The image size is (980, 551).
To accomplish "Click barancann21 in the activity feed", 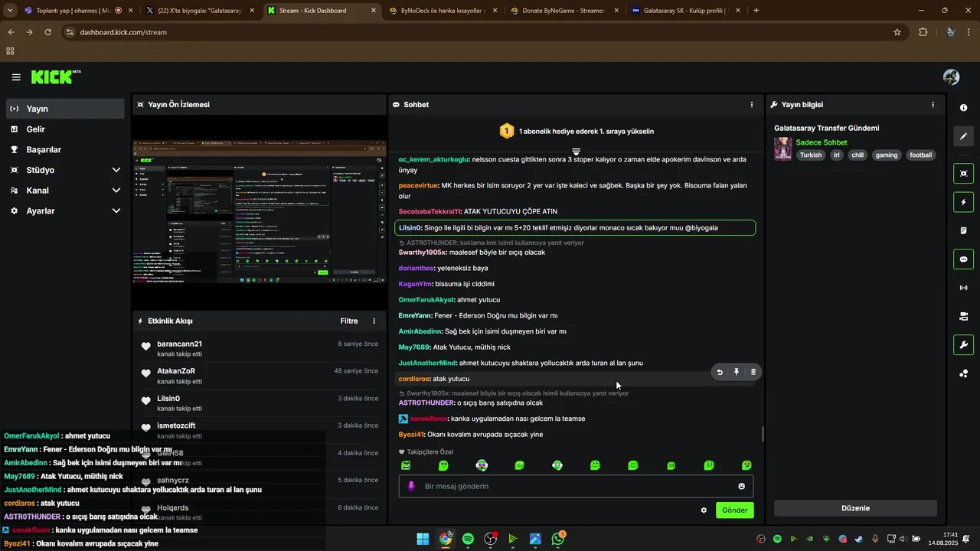I will 180,344.
